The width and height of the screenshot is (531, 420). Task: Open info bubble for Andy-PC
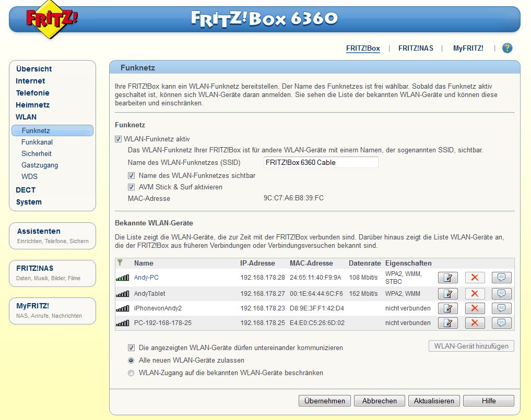[502, 278]
